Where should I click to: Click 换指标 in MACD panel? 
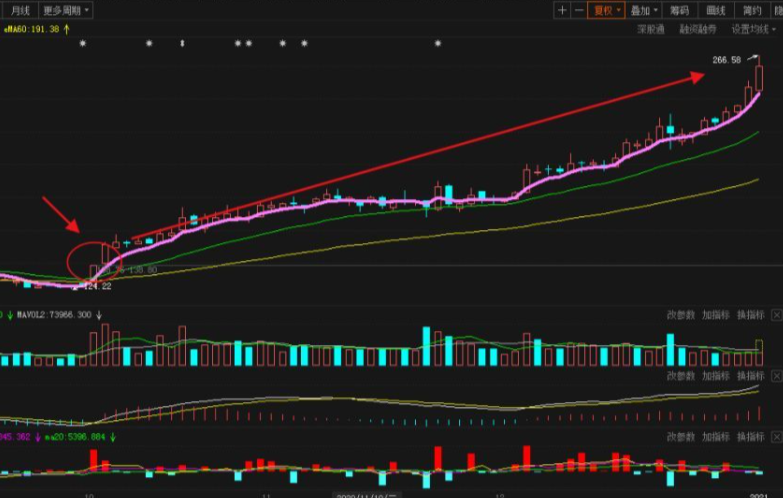[x=751, y=376]
